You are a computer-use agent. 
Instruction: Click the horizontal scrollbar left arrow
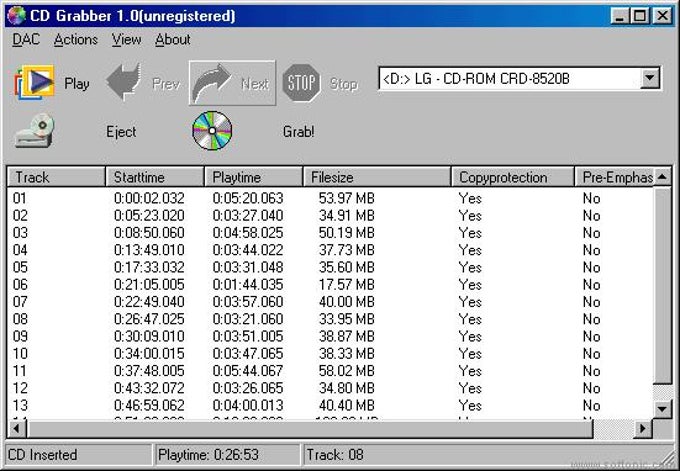click(x=17, y=429)
